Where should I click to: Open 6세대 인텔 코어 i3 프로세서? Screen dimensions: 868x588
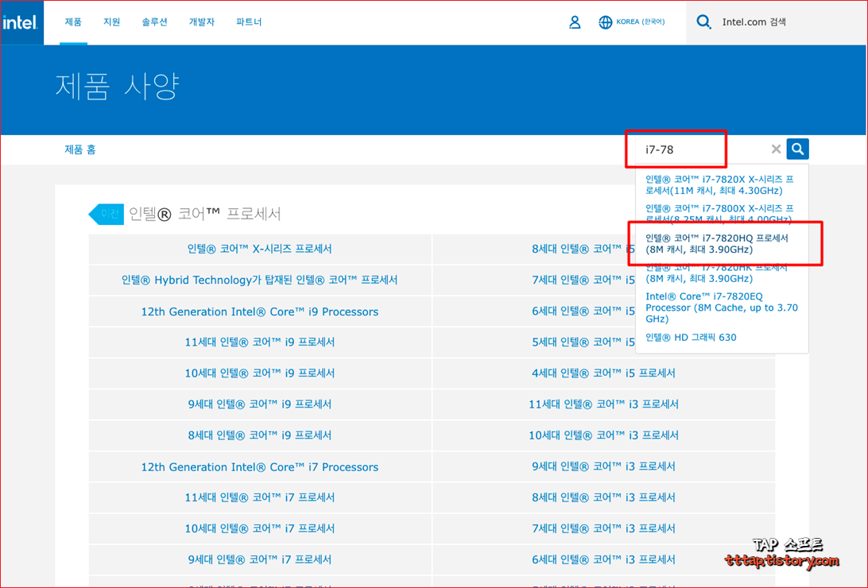[603, 559]
